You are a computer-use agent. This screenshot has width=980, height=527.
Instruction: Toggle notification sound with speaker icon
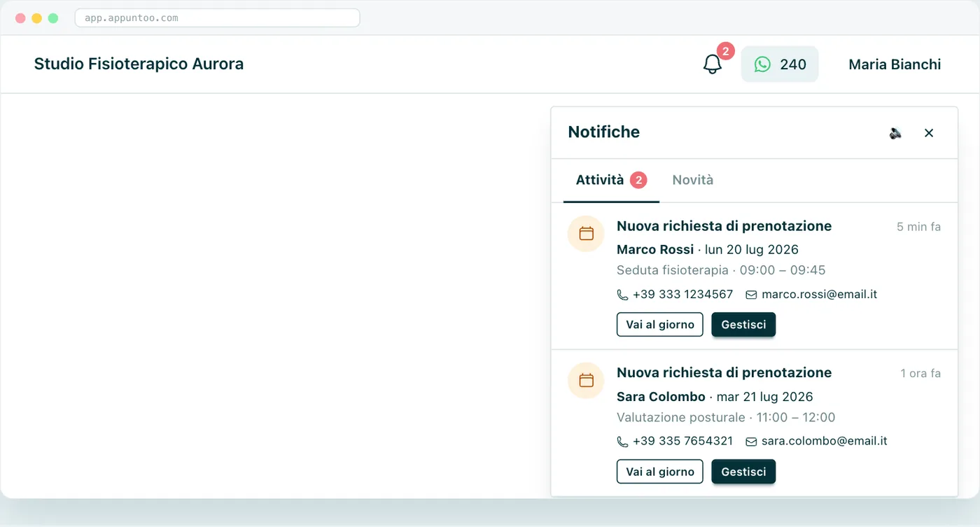pos(895,133)
